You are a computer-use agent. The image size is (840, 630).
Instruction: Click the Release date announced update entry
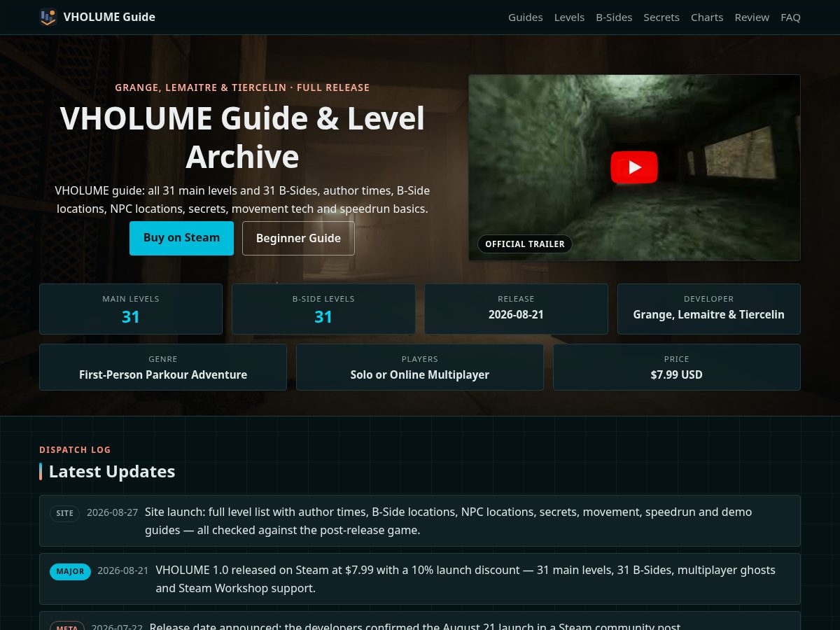pos(420,621)
